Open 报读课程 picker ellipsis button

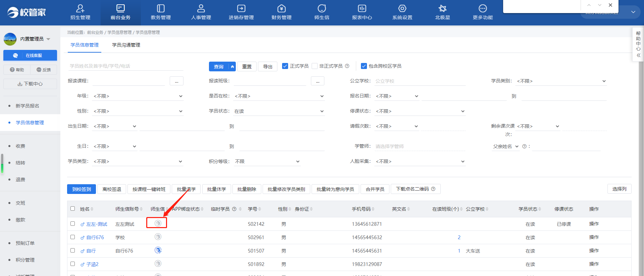pyautogui.click(x=176, y=81)
